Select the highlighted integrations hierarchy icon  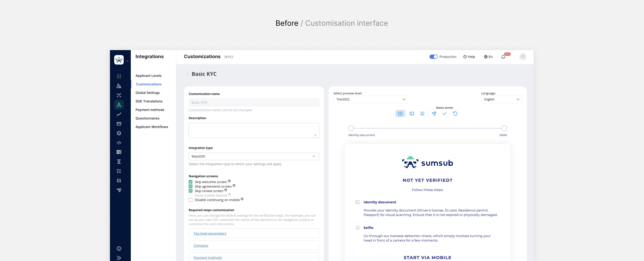119,105
